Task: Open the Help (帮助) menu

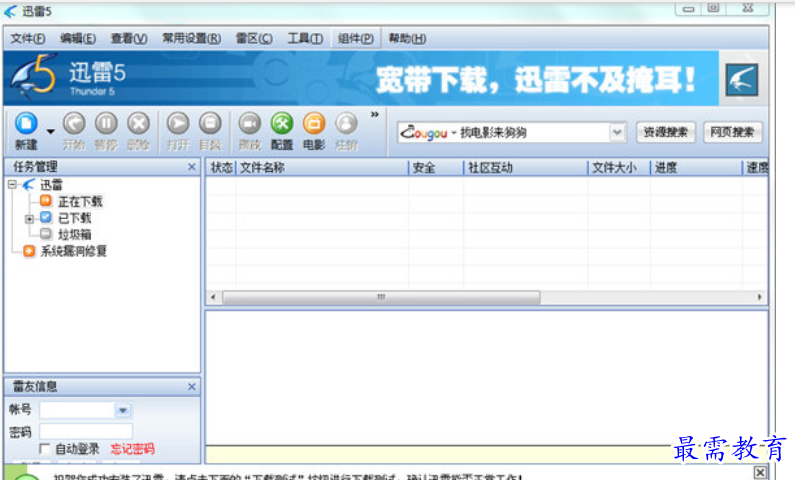Action: (x=407, y=39)
